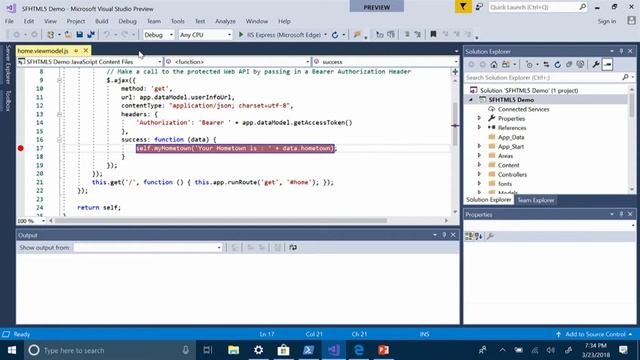Click the Pending Changes Filter clock icon
The width and height of the screenshot is (640, 360).
529,64
